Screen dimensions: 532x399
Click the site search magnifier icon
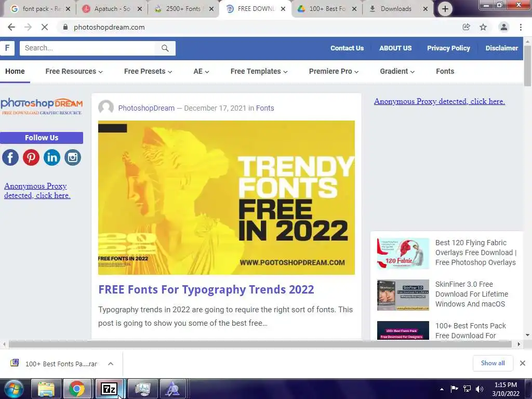(x=165, y=48)
